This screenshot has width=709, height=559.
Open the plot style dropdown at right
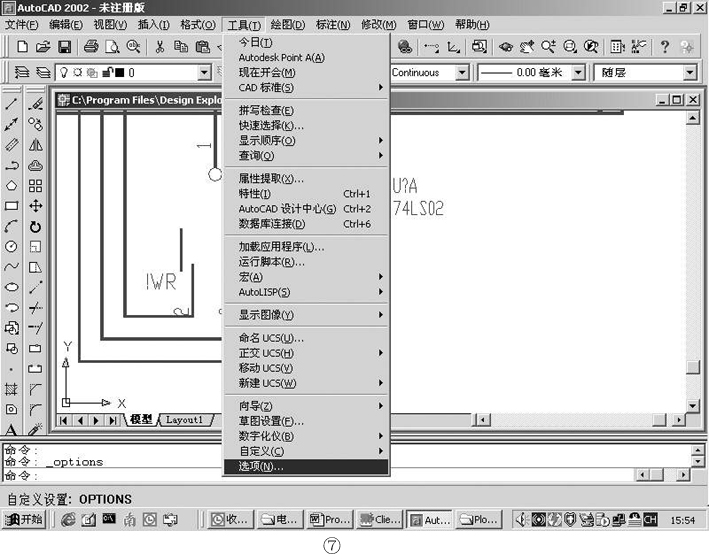tap(689, 72)
